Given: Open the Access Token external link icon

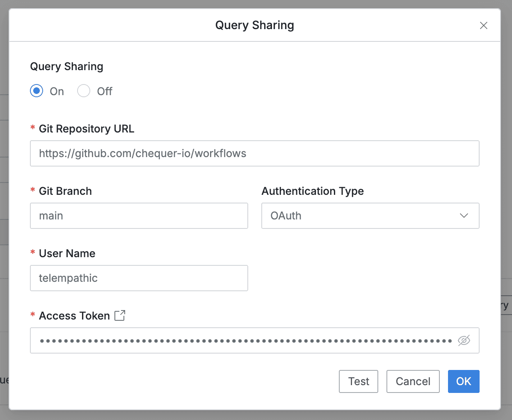Looking at the screenshot, I should 120,315.
